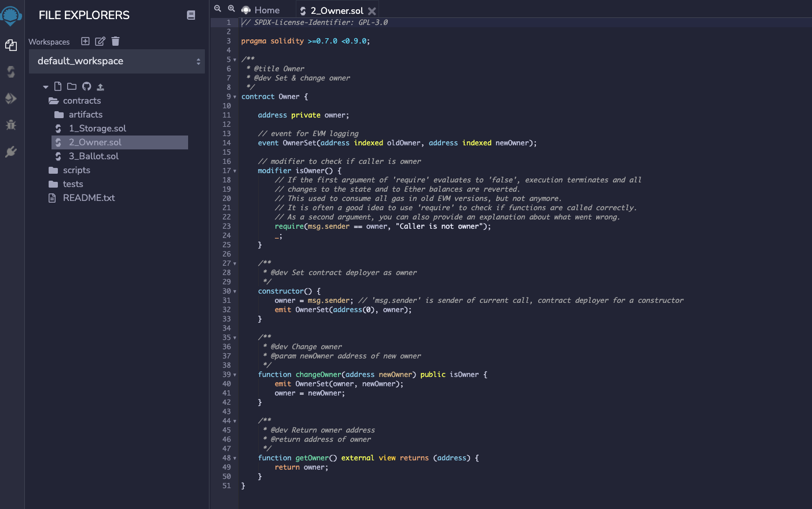Open File Explorers documentation book icon
This screenshot has height=509, width=812.
tap(191, 15)
